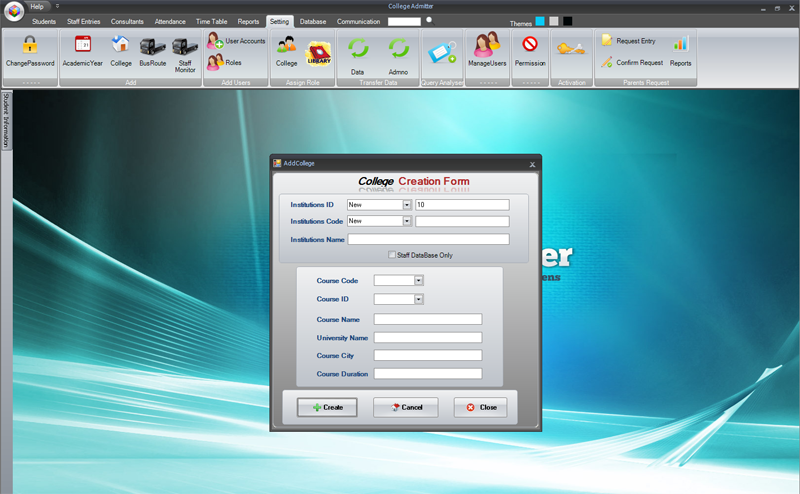This screenshot has width=800, height=494.
Task: Open the Course Code dropdown
Action: pyautogui.click(x=418, y=280)
